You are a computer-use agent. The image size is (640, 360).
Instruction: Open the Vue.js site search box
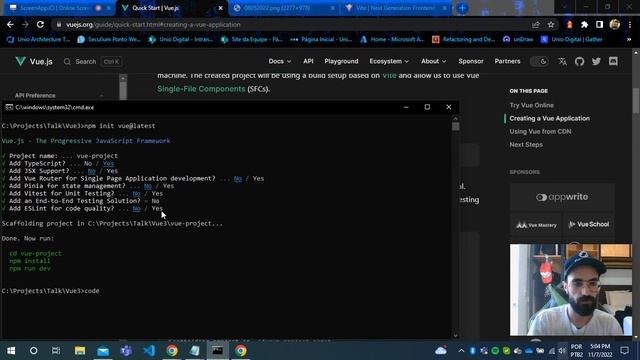(x=92, y=62)
